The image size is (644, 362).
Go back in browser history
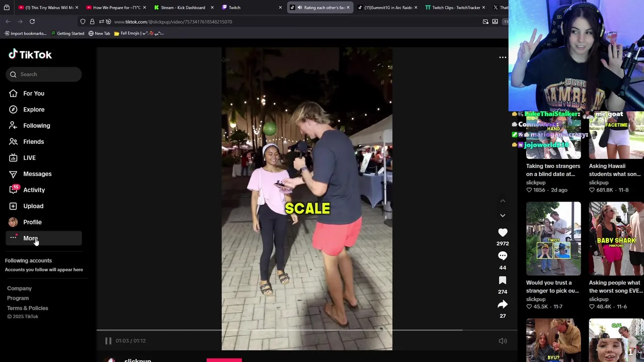[x=8, y=22]
